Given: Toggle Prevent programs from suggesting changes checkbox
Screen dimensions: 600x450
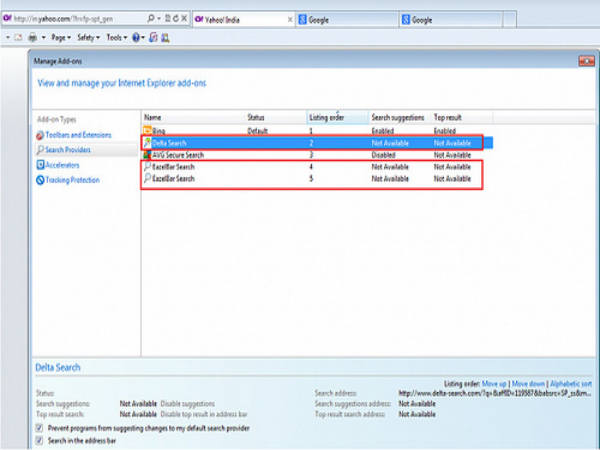Looking at the screenshot, I should tap(39, 428).
